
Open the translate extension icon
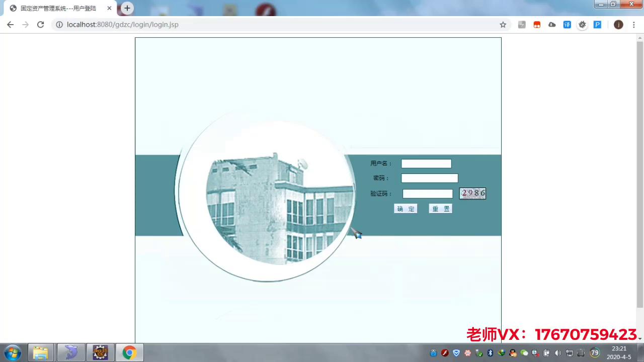click(567, 24)
